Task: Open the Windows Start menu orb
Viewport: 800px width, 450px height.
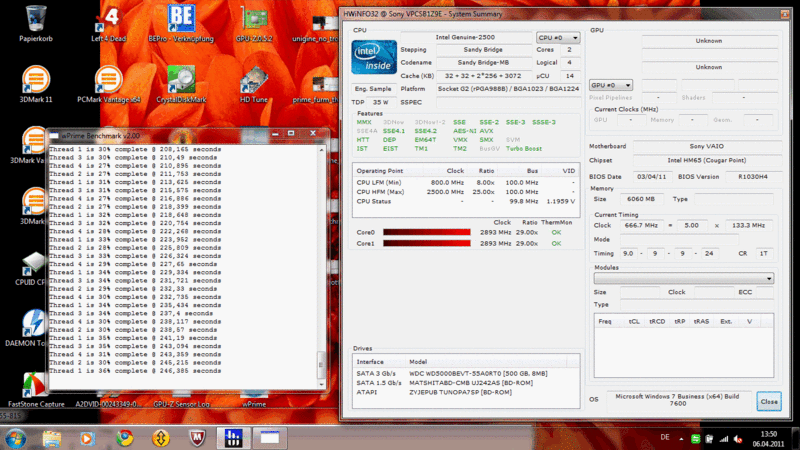Action: pos(15,438)
